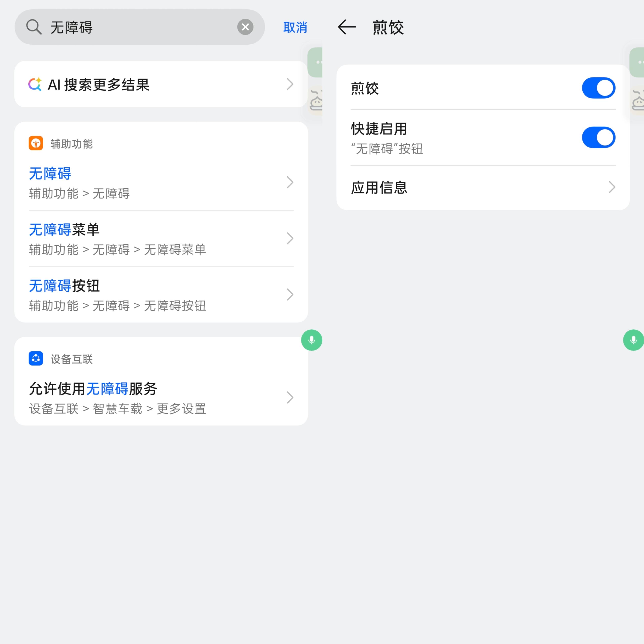Tap the 取消 cancel button

click(295, 27)
